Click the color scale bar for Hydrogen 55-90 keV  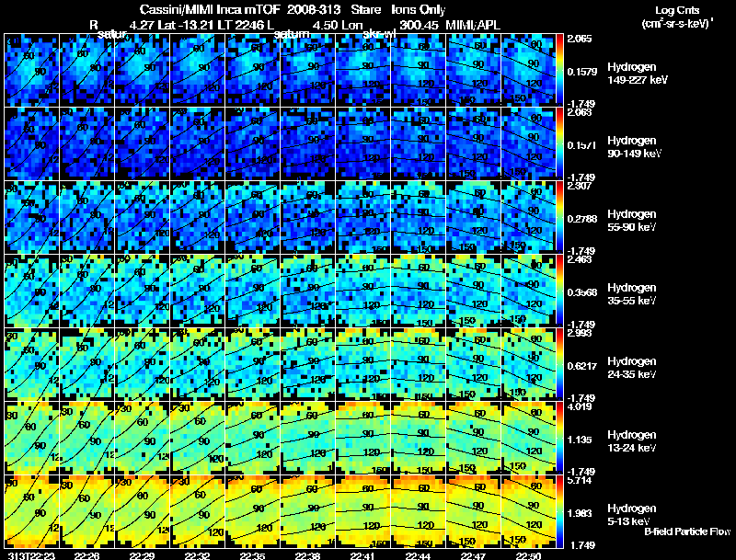point(559,217)
